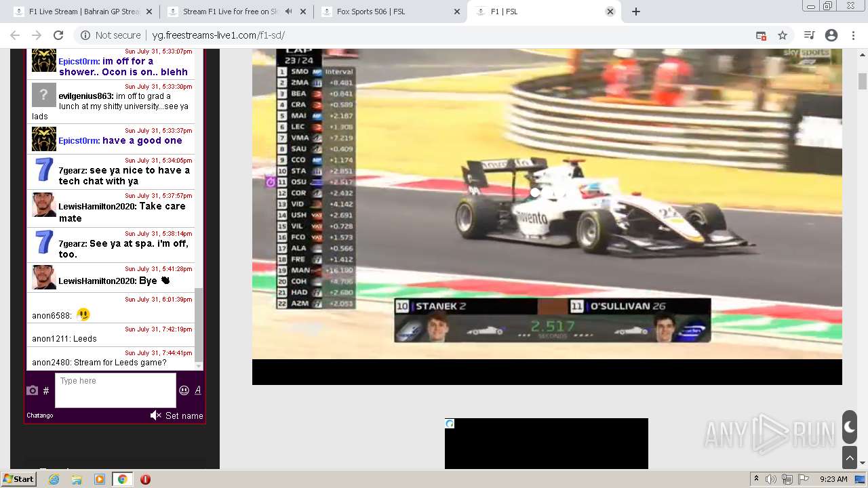This screenshot has width=868, height=488.
Task: Click Set name in chat
Action: point(184,415)
